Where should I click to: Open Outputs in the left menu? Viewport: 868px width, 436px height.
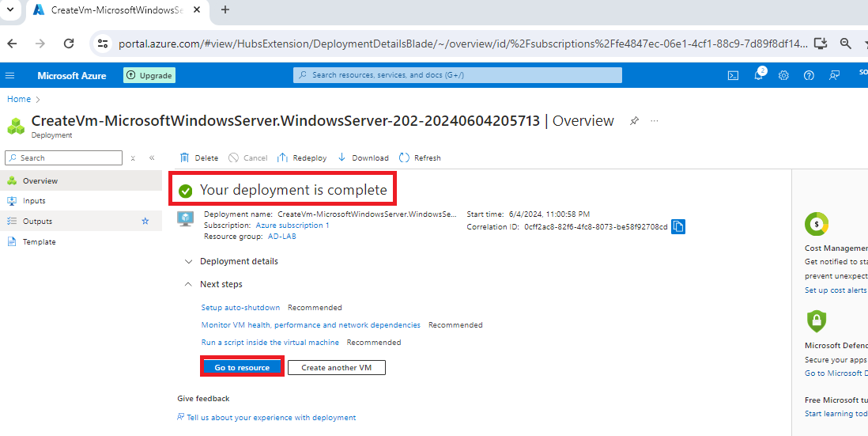point(81,221)
